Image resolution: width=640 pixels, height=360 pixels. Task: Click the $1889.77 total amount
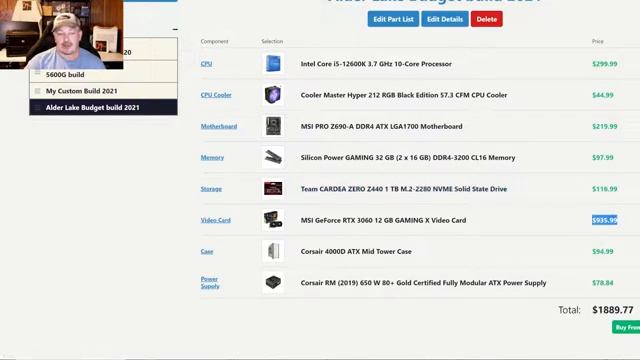pos(613,310)
